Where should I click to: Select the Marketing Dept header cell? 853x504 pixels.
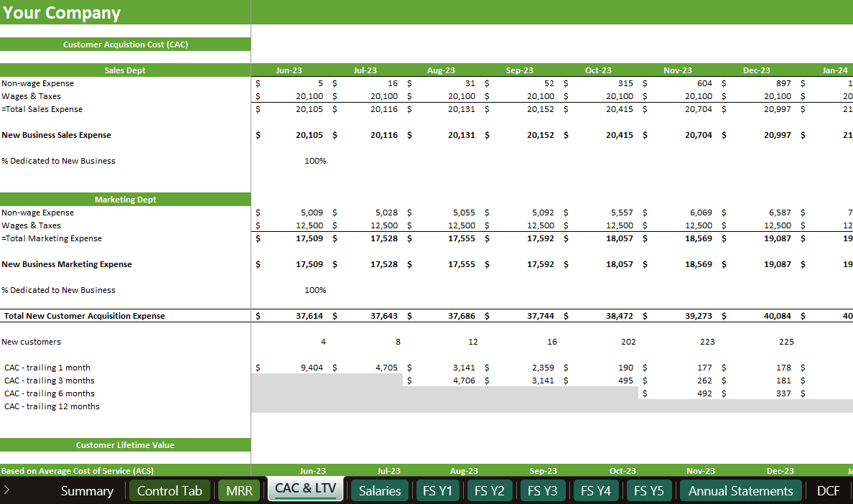point(125,199)
